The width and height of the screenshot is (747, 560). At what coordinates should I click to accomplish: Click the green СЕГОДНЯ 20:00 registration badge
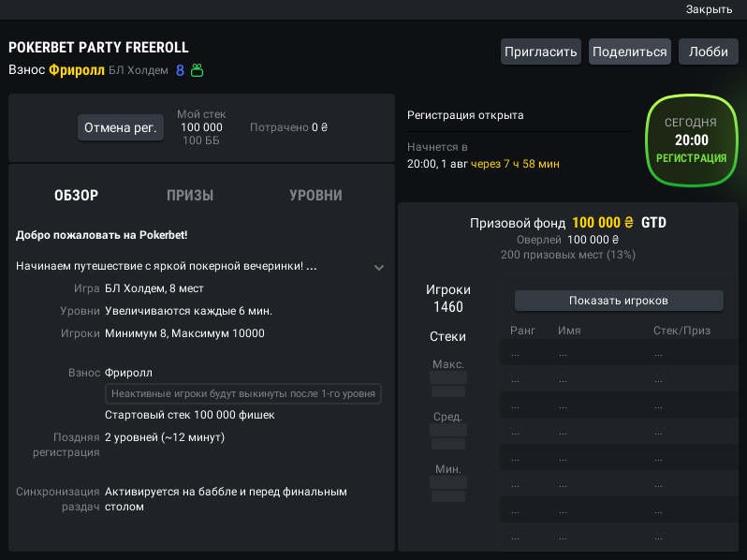[x=691, y=140]
